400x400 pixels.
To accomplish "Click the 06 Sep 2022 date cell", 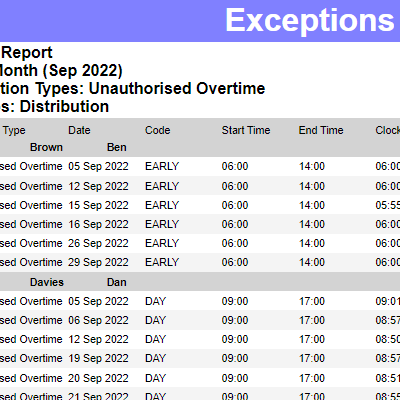I will 98,320.
